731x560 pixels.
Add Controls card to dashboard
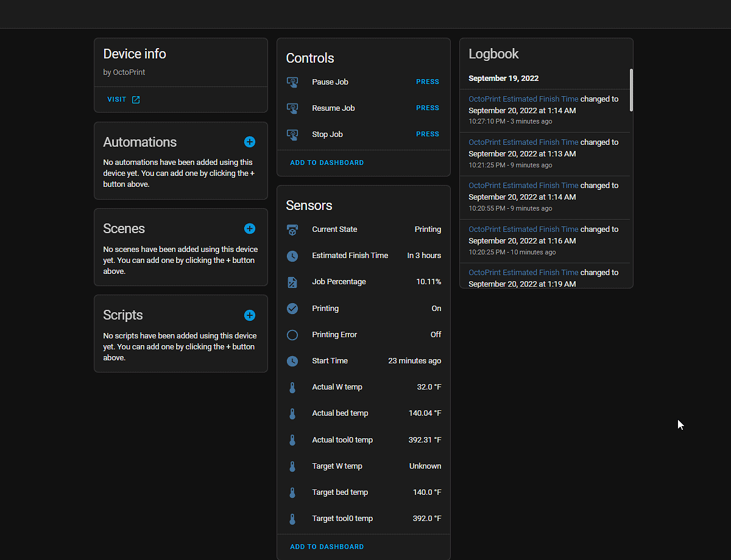pos(327,163)
